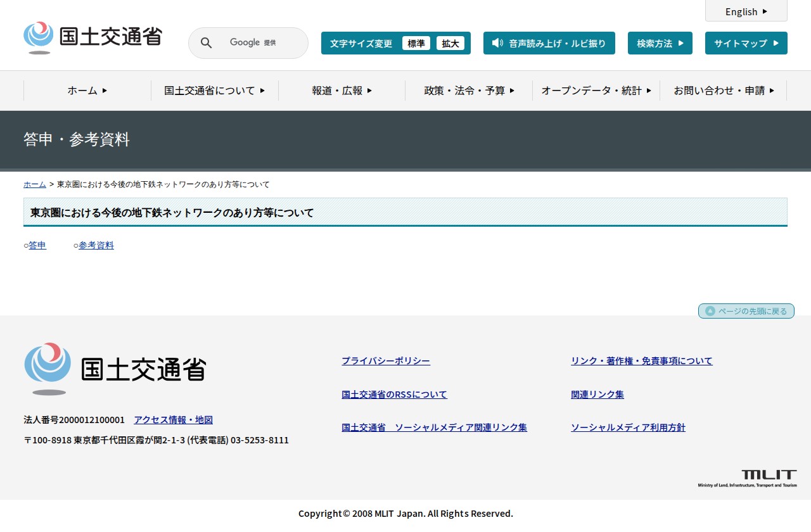
Task: Click the MLIT wordmark at bottom right
Action: pos(748,479)
